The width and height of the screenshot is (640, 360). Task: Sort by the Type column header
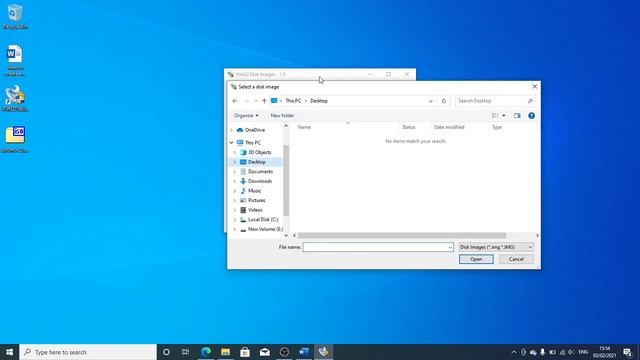coord(497,127)
